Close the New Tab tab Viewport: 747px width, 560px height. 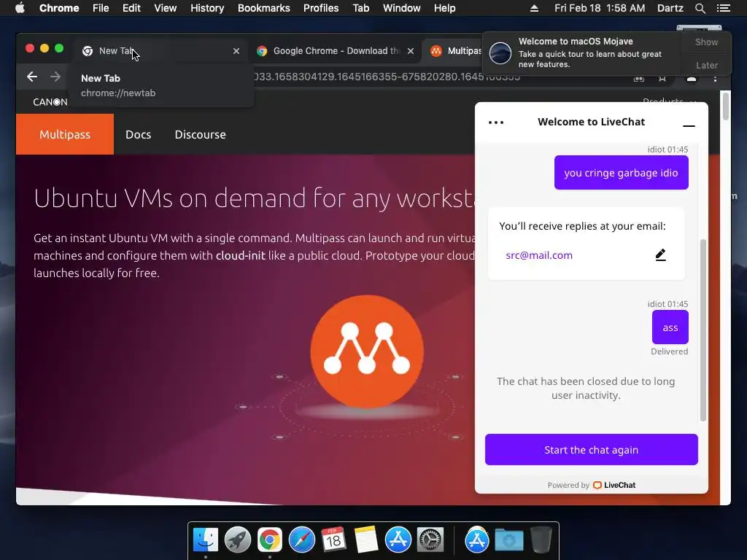[x=236, y=51]
